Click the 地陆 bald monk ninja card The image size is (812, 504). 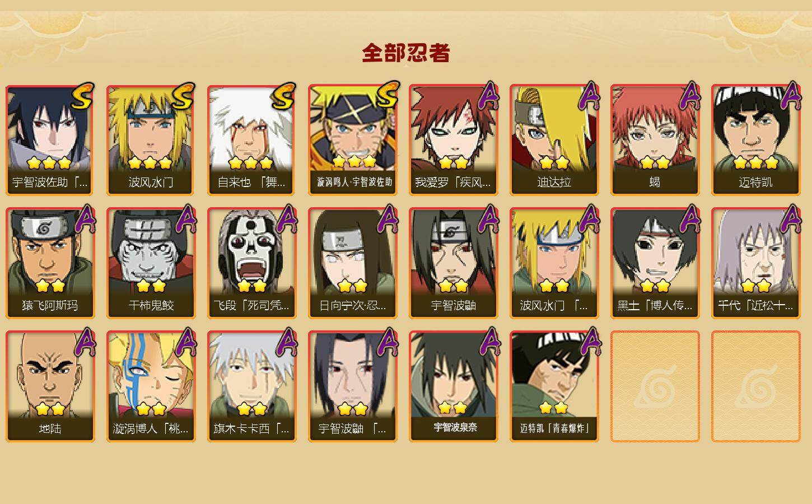coord(50,386)
